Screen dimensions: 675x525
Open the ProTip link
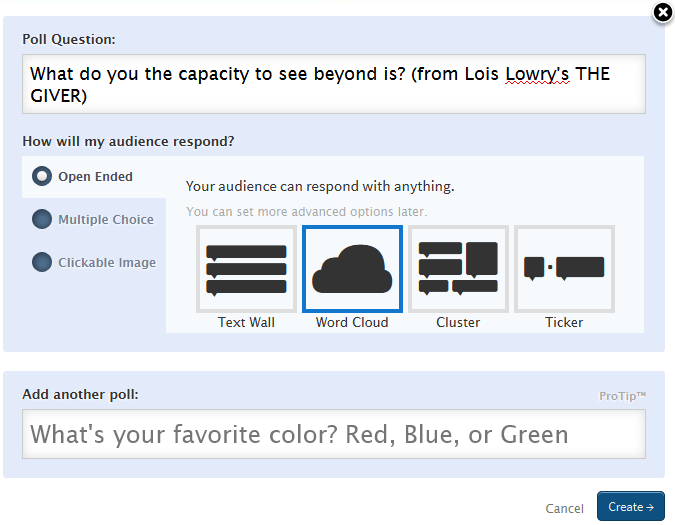(622, 396)
